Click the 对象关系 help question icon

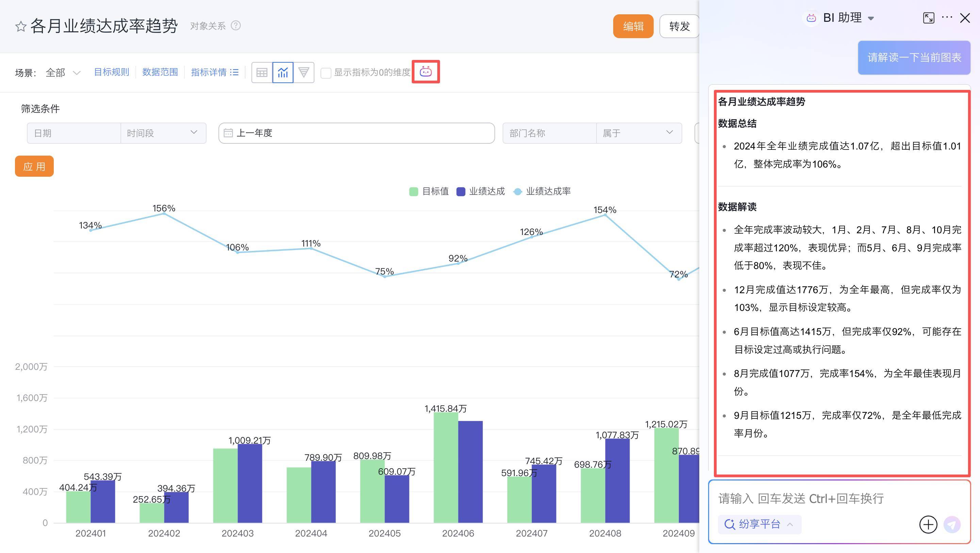[236, 26]
